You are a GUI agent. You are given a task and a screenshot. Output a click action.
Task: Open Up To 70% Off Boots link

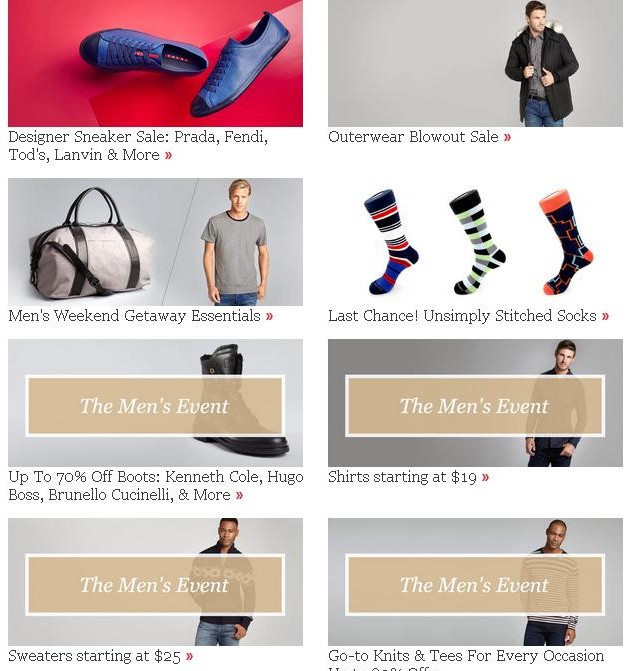pyautogui.click(x=156, y=486)
